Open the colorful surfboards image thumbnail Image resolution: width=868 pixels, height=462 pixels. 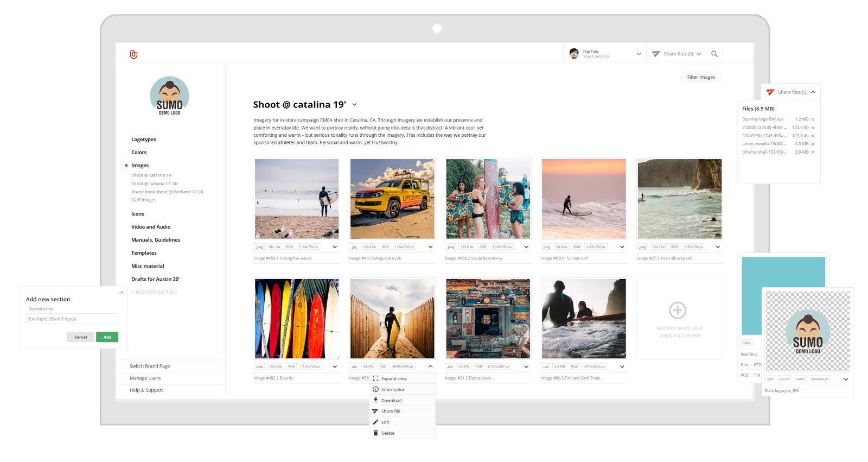[297, 319]
